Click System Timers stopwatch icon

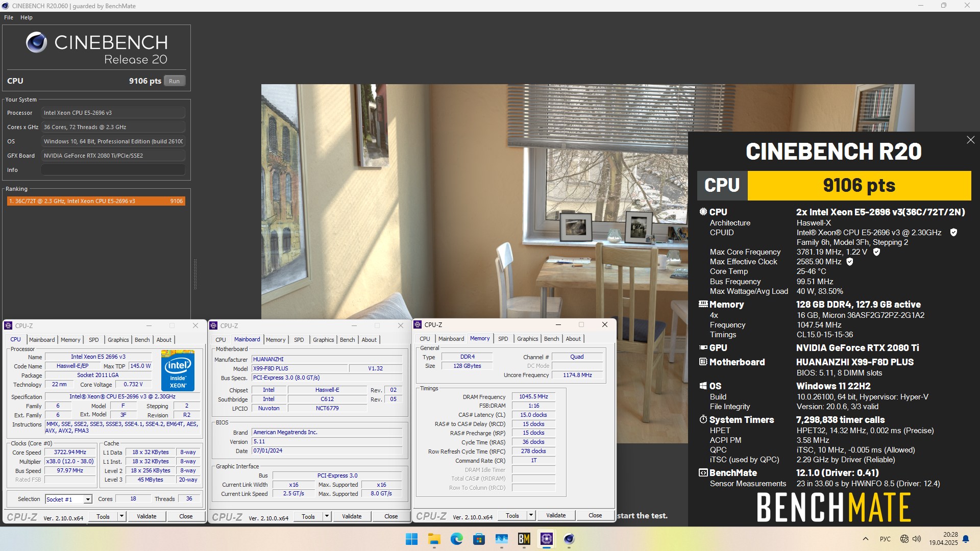click(703, 419)
